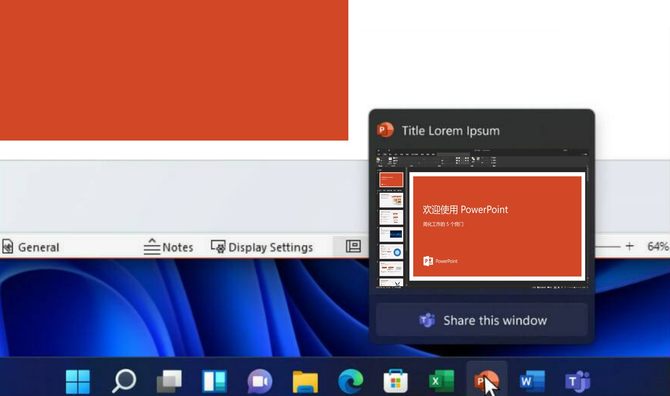
Task: Select the Title Lorem Ipsum preview thumbnail
Action: 482,219
